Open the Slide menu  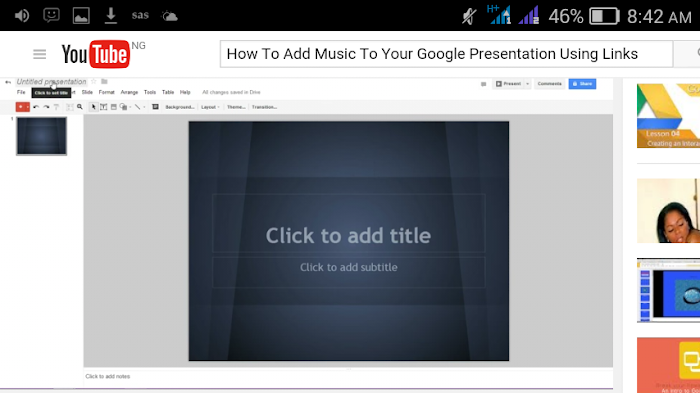(x=87, y=92)
